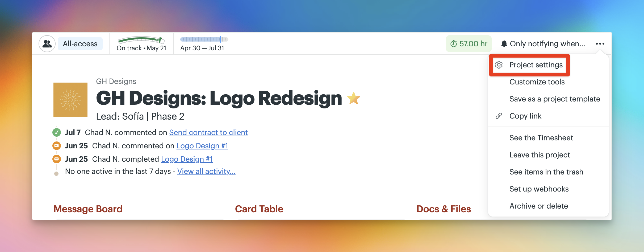This screenshot has width=644, height=252.
Task: Open View all activity link
Action: click(x=206, y=171)
